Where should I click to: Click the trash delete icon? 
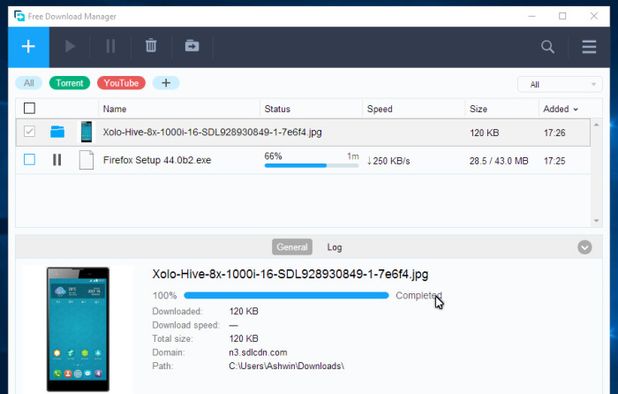151,46
